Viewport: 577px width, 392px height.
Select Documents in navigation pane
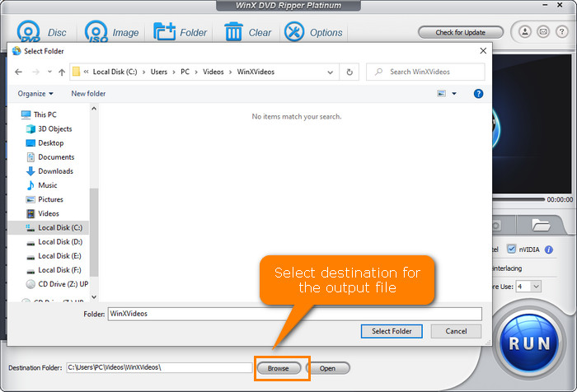[x=50, y=157]
